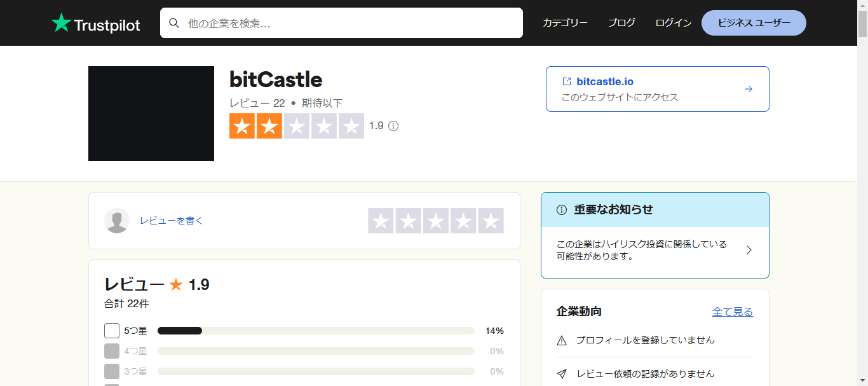Click the search magnifier icon
This screenshot has height=386, width=868.
pyautogui.click(x=174, y=23)
